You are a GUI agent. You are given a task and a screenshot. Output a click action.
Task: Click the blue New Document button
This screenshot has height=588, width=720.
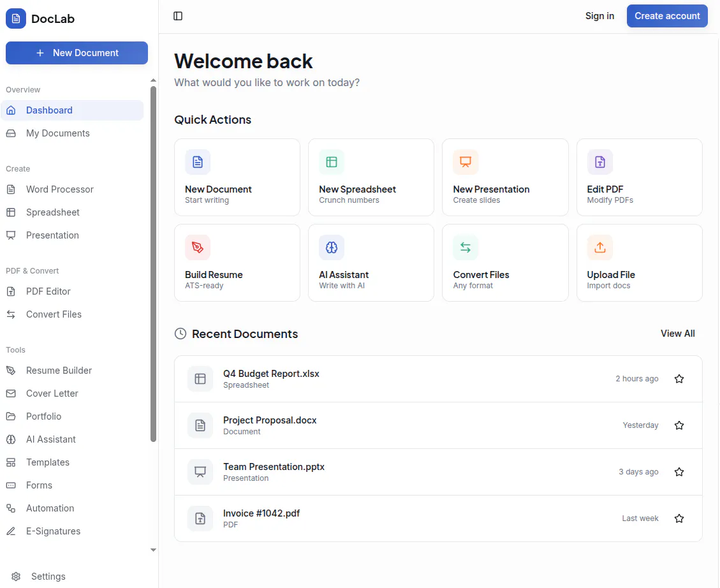pyautogui.click(x=77, y=53)
